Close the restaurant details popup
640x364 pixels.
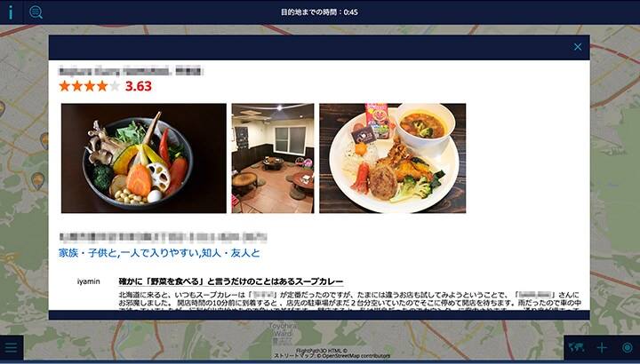click(578, 47)
